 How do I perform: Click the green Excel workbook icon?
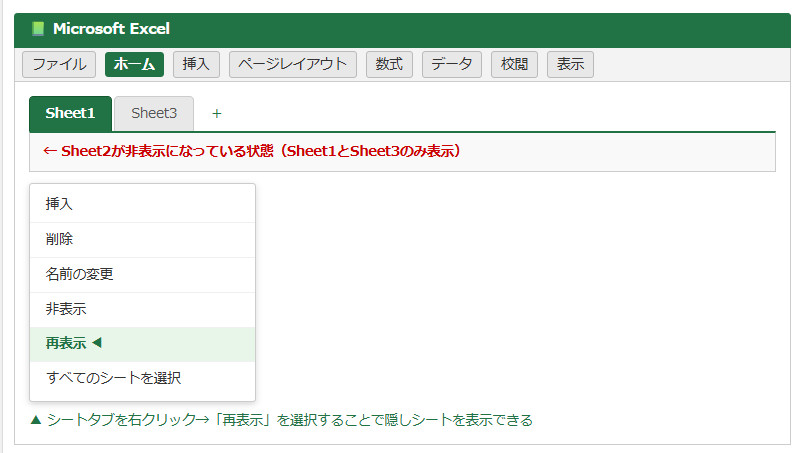click(38, 29)
